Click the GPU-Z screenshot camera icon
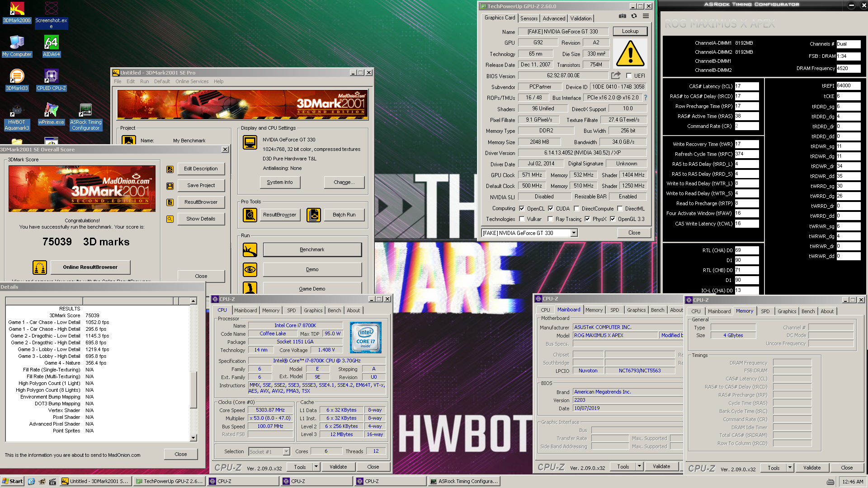Viewport: 868px width, 488px height. tap(623, 16)
